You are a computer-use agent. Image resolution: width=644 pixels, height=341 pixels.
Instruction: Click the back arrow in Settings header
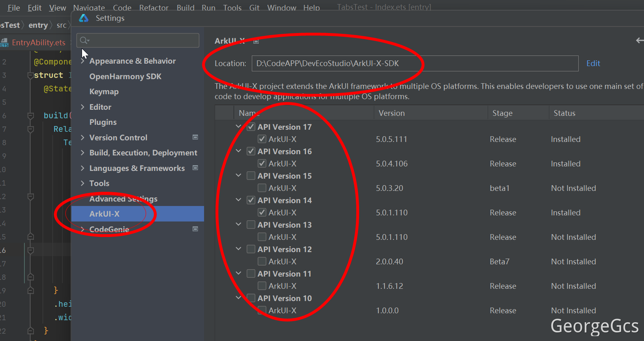(640, 40)
